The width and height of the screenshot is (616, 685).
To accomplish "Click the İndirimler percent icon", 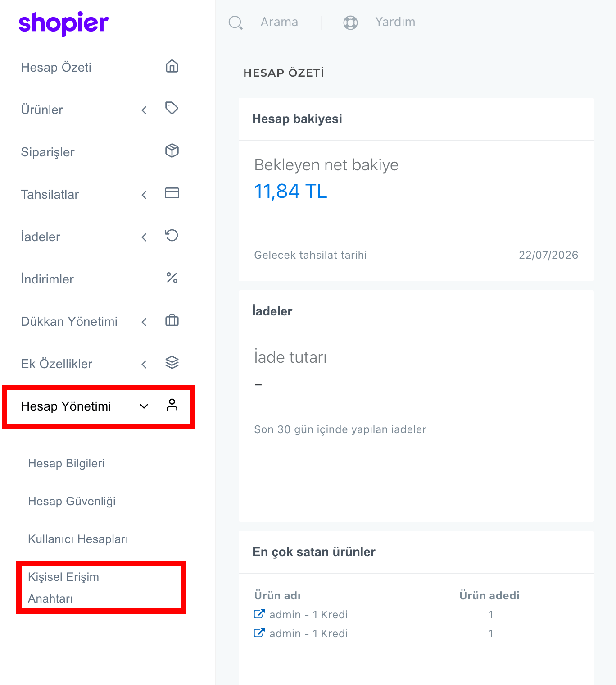I will [x=172, y=278].
